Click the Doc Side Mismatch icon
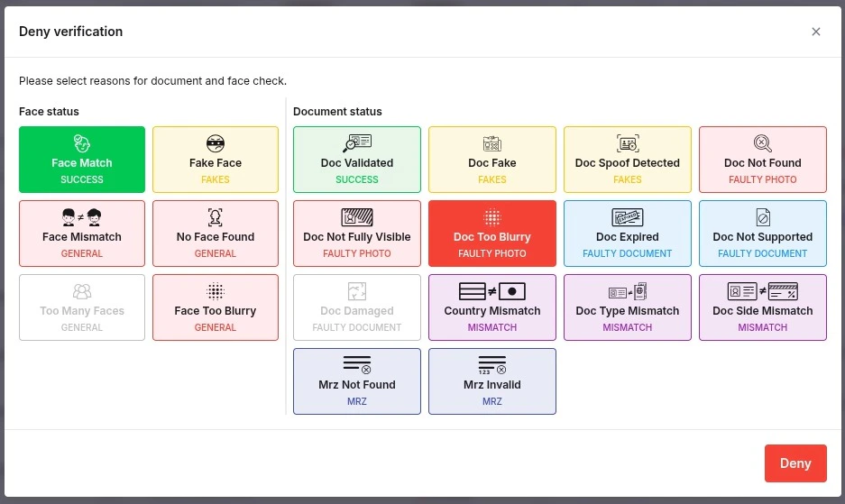Viewport: 845px width, 504px height. (763, 291)
